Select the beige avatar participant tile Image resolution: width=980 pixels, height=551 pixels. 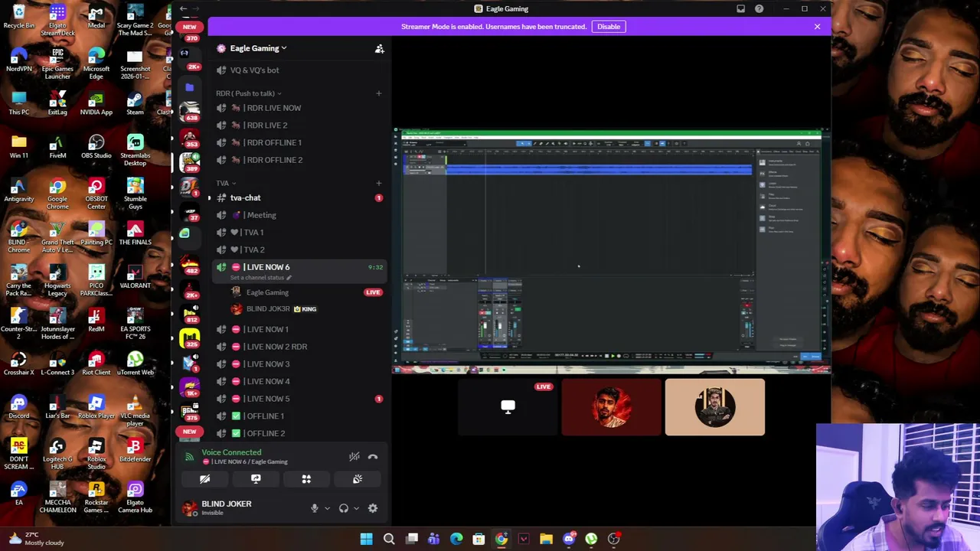pos(714,407)
